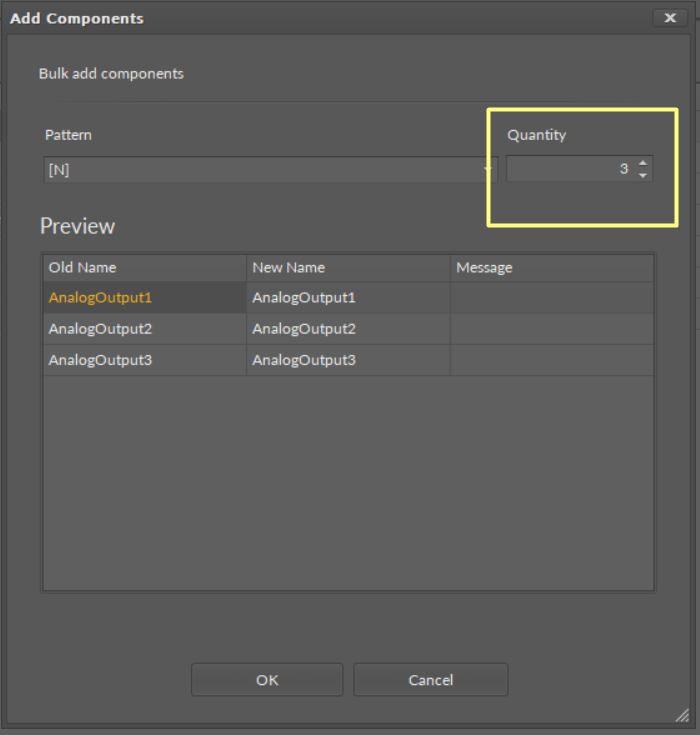Click the Pattern text field containing [N]
The image size is (700, 735).
[x=260, y=170]
